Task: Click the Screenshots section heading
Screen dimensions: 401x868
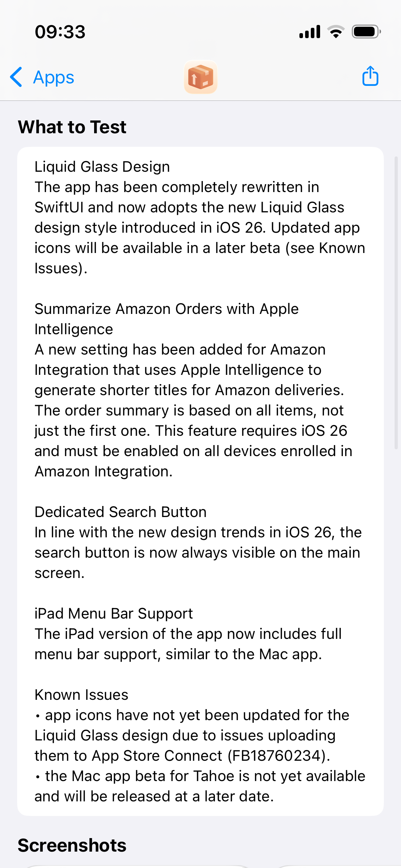Action: click(x=72, y=845)
